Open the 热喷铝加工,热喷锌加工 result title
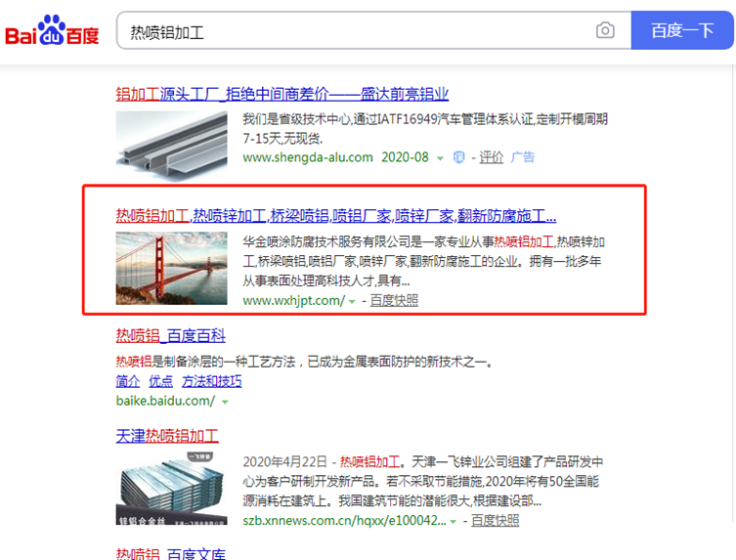Screen dimensions: 736x560 coord(336,215)
